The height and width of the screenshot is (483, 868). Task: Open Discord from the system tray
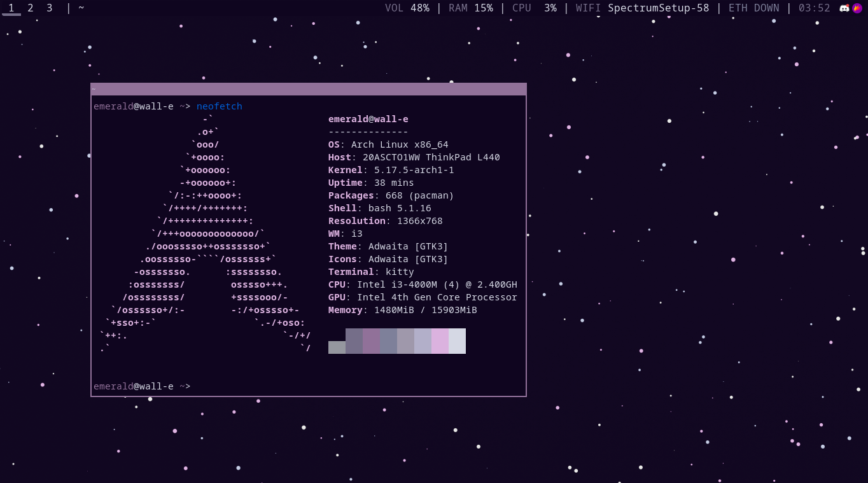(x=844, y=8)
